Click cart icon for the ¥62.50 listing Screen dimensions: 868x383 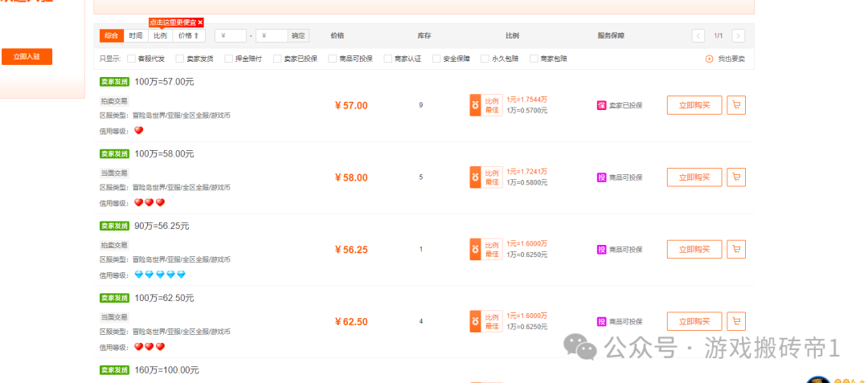tap(735, 321)
